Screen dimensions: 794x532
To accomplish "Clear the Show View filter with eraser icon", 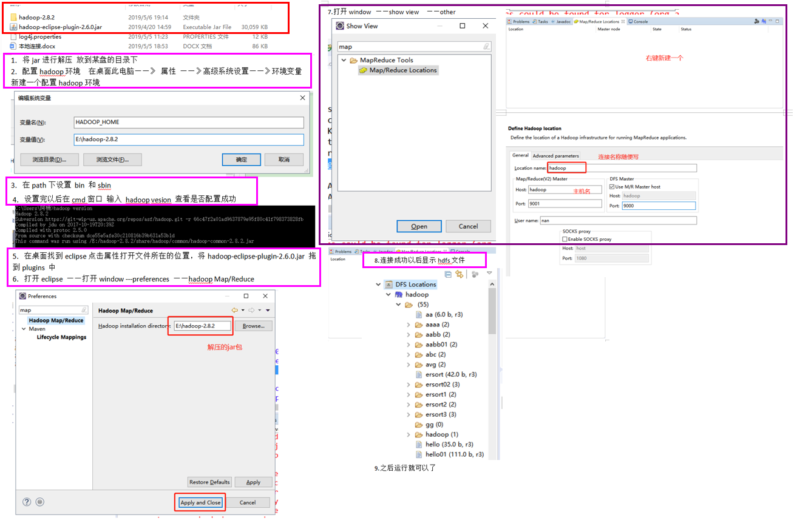I will pyautogui.click(x=486, y=47).
